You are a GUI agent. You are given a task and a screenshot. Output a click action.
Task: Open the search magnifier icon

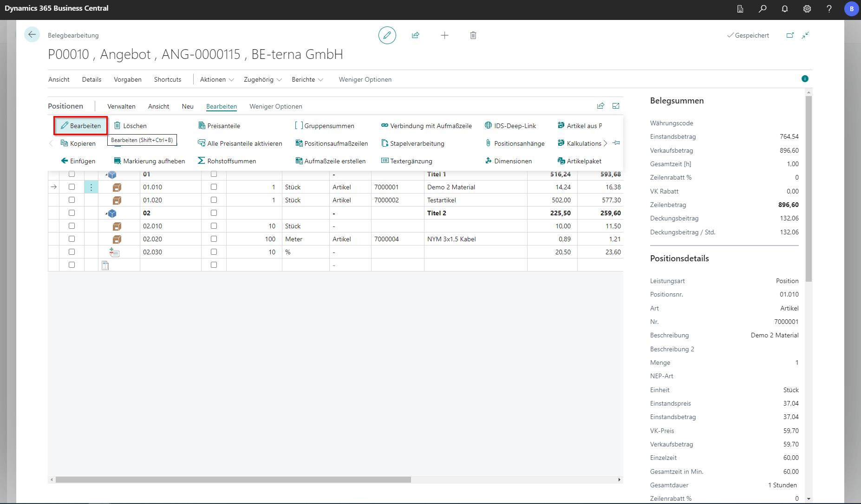(x=762, y=9)
